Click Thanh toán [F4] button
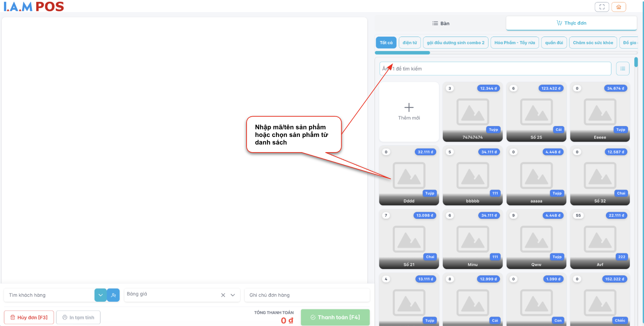This screenshot has height=326, width=644. click(335, 317)
